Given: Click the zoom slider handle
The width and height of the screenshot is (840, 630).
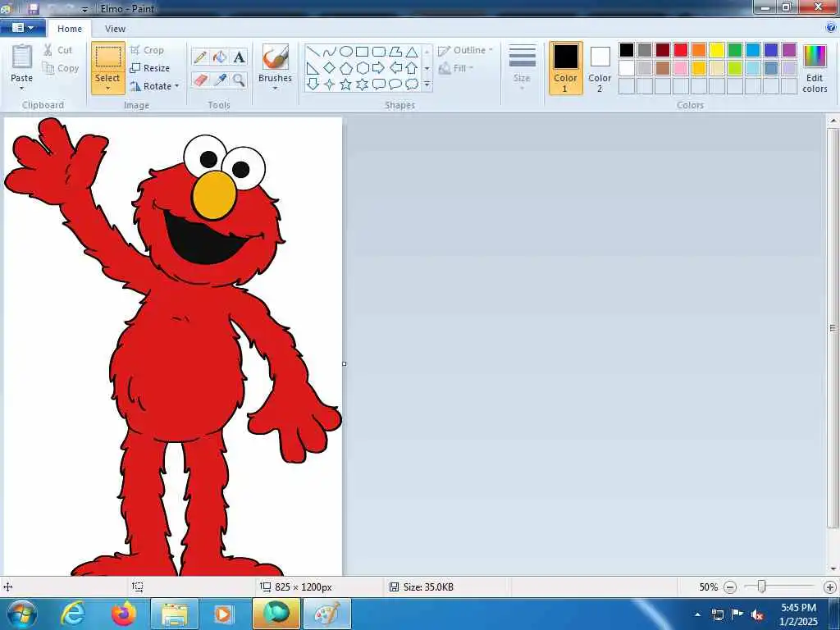Looking at the screenshot, I should click(761, 587).
